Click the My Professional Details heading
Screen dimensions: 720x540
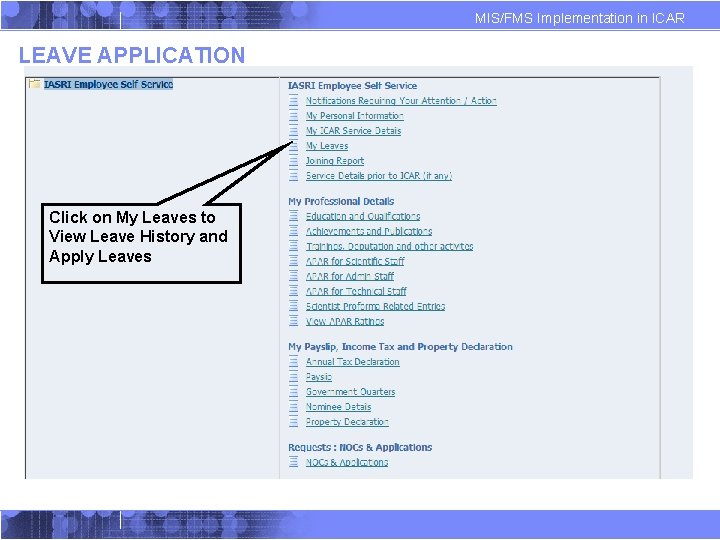point(341,202)
